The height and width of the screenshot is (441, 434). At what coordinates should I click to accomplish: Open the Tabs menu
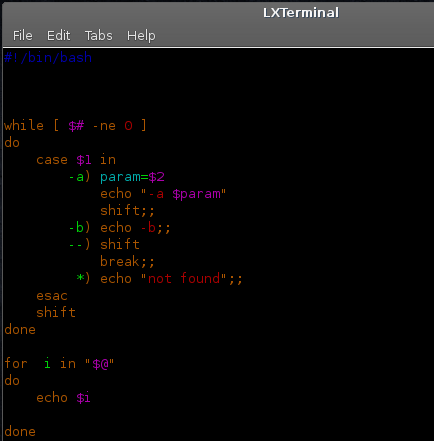point(99,35)
